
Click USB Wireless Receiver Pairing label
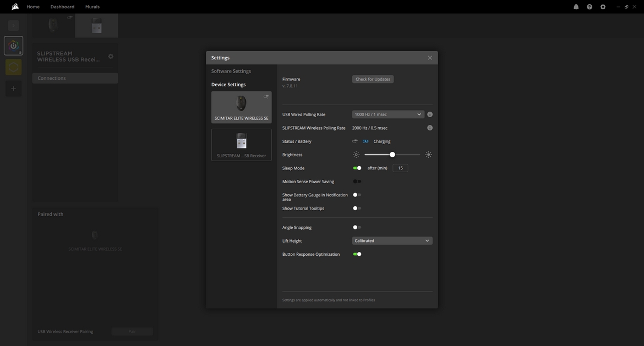pos(66,332)
